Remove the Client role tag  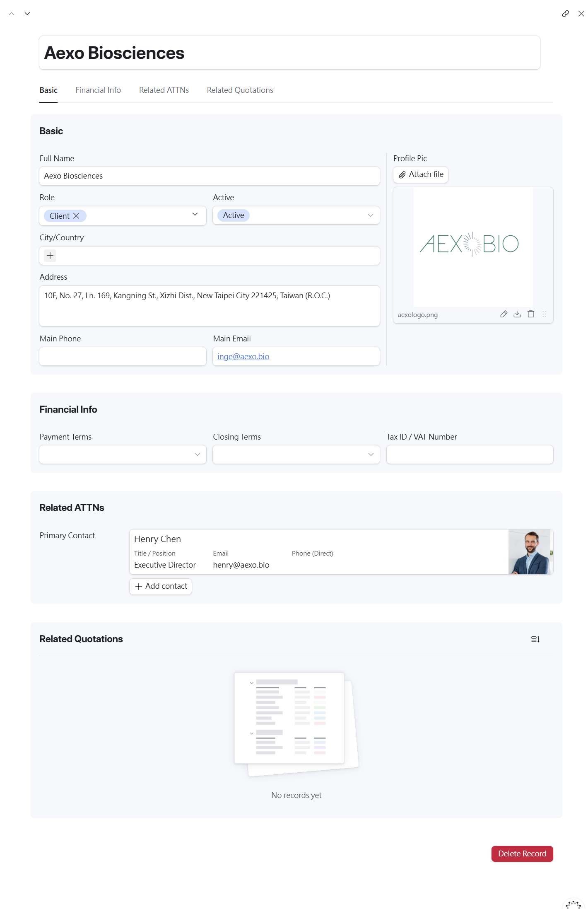coord(76,216)
